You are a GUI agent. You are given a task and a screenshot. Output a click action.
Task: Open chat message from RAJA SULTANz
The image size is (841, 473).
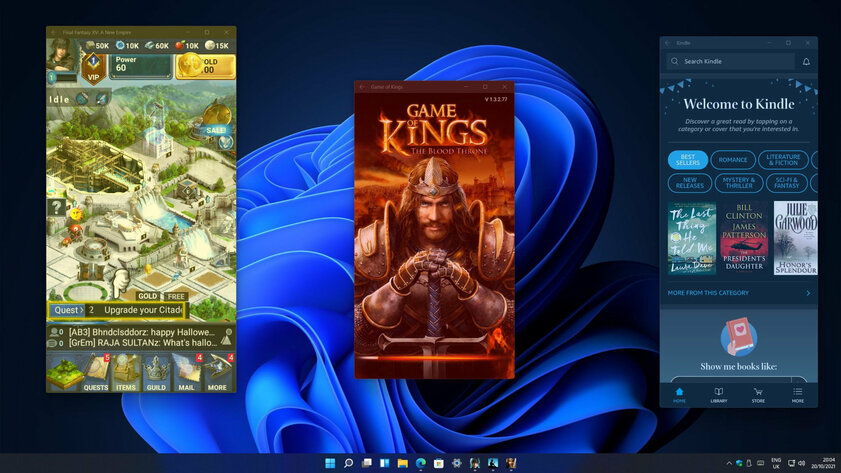click(x=141, y=343)
